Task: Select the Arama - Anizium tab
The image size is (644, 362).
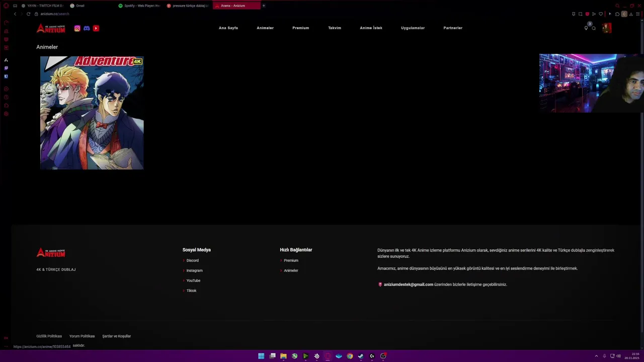Action: pos(236,6)
